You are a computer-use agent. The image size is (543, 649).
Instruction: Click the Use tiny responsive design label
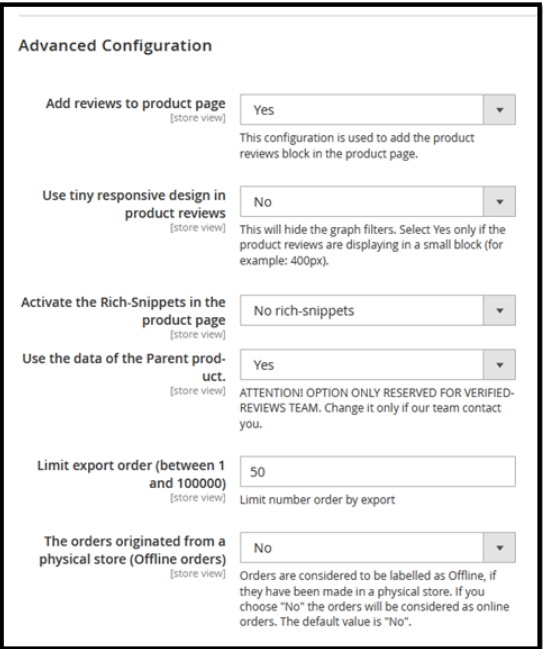pyautogui.click(x=134, y=204)
